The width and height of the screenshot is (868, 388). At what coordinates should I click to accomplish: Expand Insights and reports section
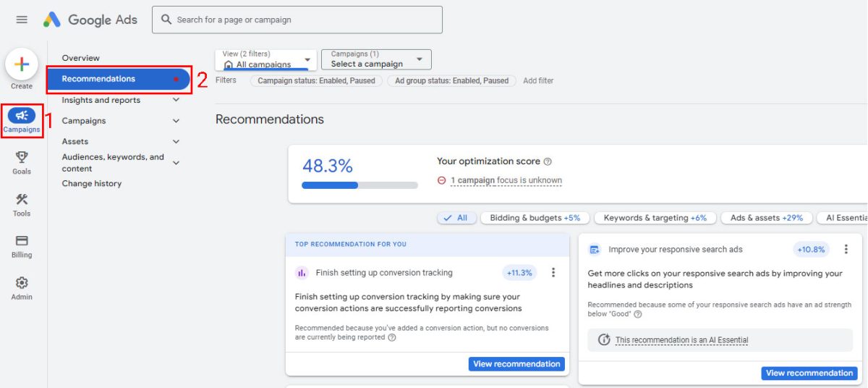point(176,100)
